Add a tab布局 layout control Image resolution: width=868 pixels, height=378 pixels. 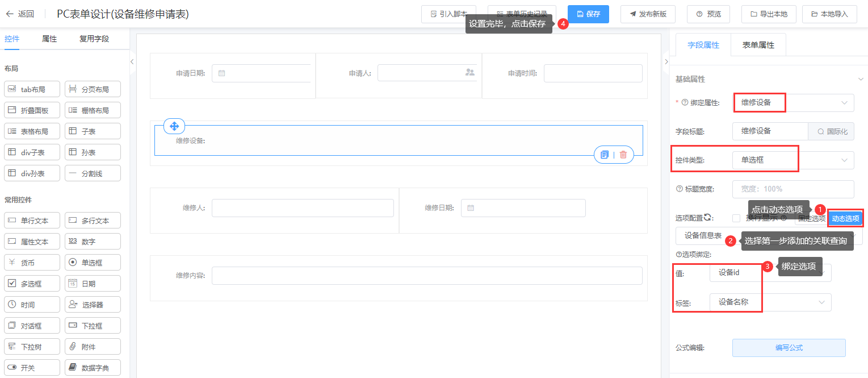click(x=32, y=89)
